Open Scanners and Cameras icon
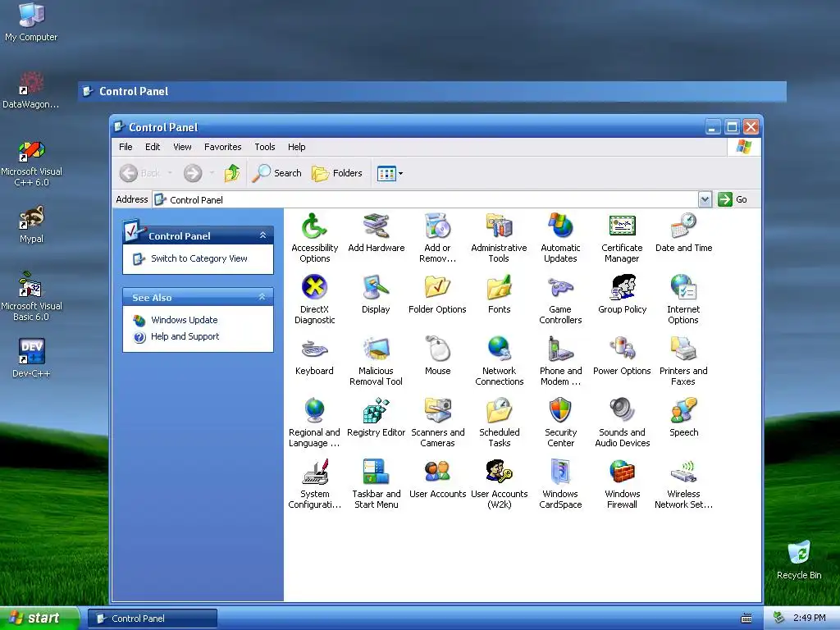Image resolution: width=840 pixels, height=630 pixels. point(438,411)
